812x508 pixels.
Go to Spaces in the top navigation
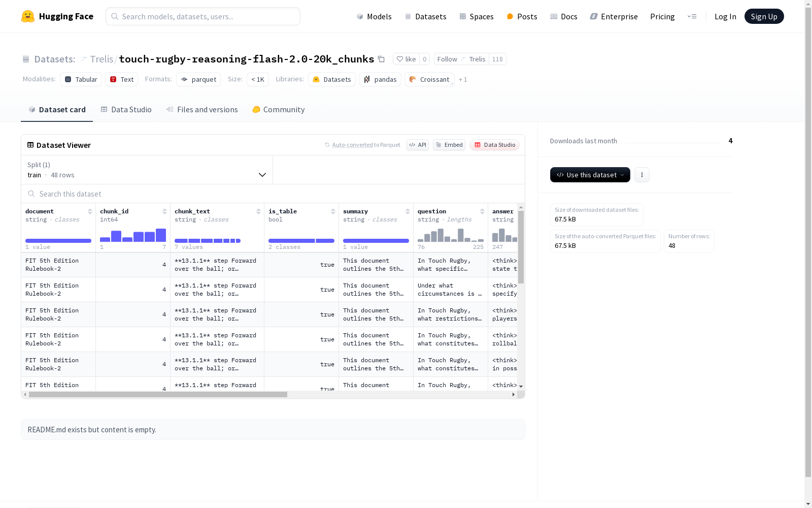point(477,16)
